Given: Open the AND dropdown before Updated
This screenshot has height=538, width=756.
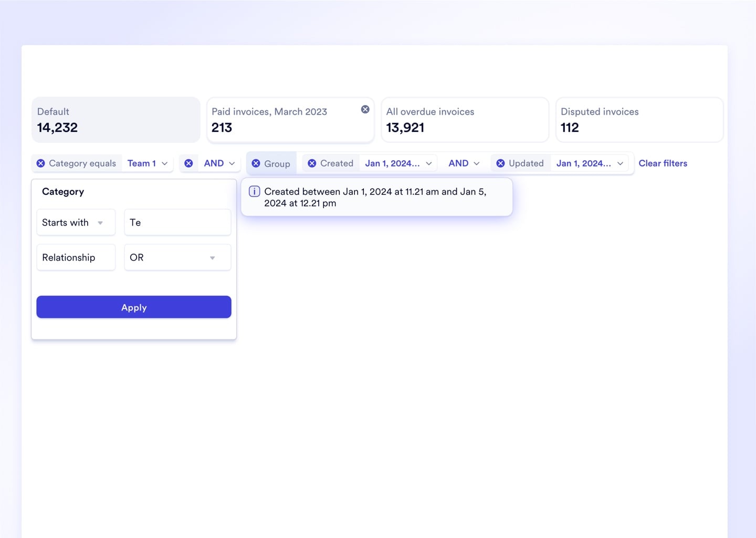Looking at the screenshot, I should [x=464, y=163].
